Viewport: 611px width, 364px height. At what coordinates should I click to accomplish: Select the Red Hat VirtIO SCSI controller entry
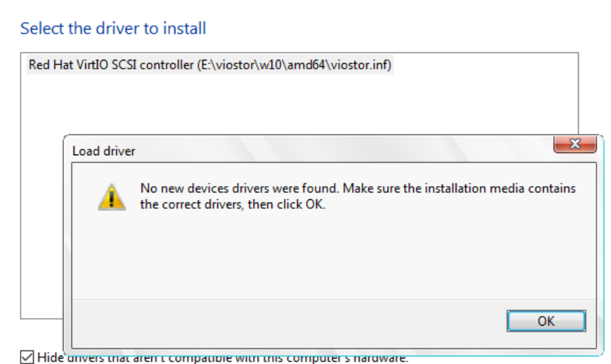tap(210, 65)
